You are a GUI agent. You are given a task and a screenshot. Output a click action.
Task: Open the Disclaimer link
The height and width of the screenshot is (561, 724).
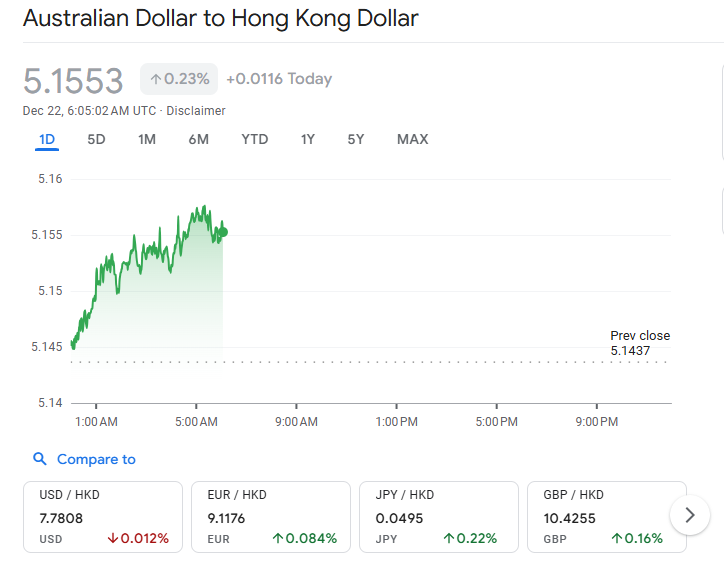196,110
